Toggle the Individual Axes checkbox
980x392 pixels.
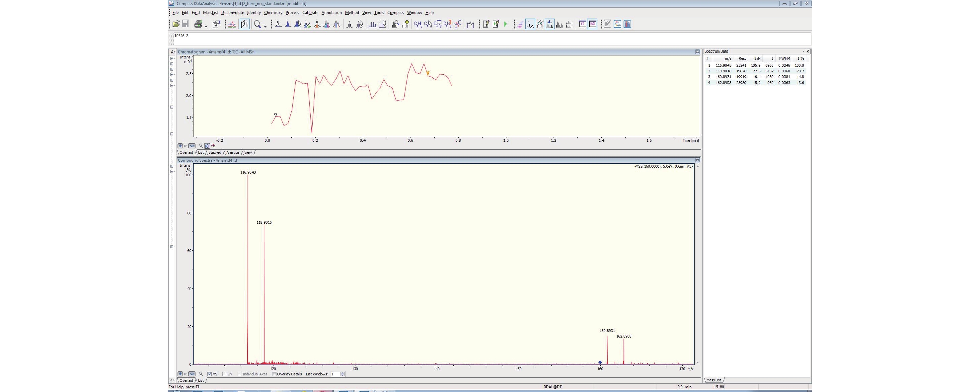tap(240, 374)
